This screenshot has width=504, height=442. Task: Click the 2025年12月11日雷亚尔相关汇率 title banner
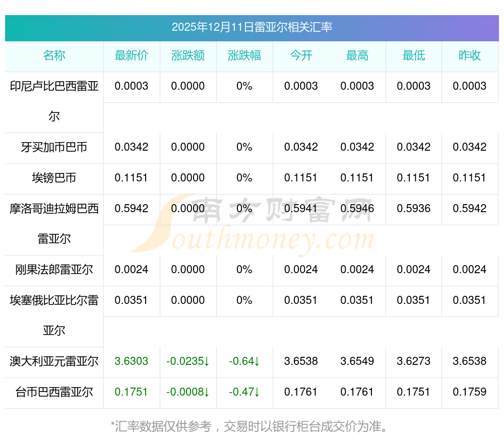point(252,27)
